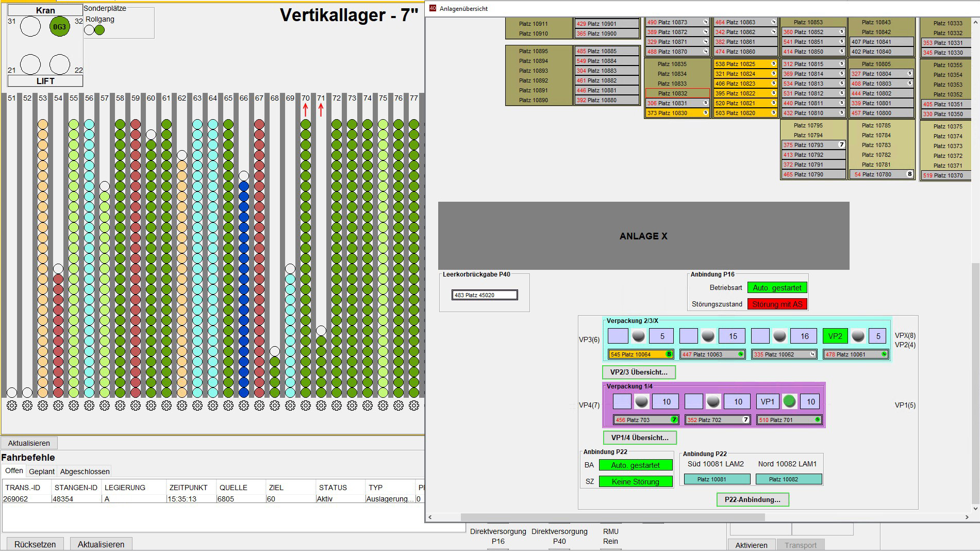Open the P22-Anbindung dialog
Image resolution: width=980 pixels, height=551 pixels.
tap(752, 499)
